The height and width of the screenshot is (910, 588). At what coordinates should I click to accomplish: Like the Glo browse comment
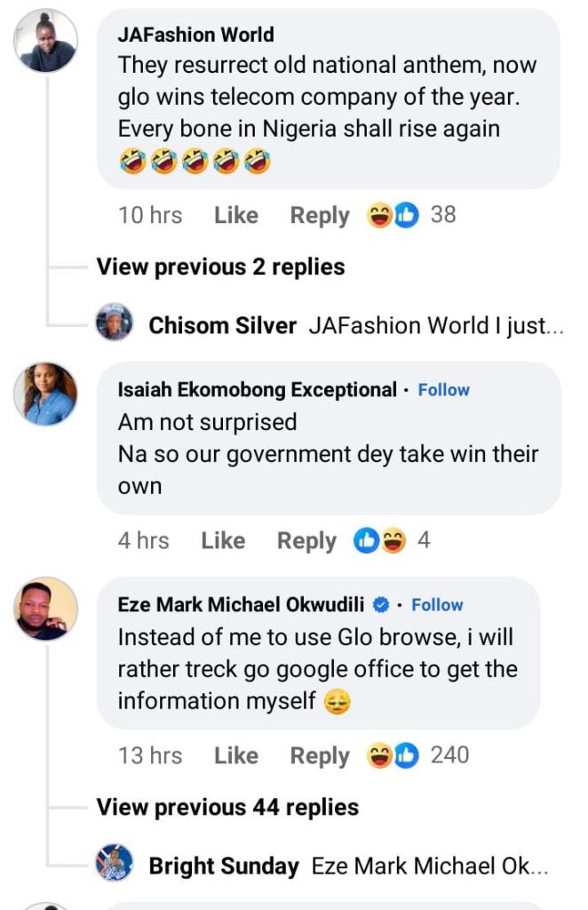(x=235, y=755)
